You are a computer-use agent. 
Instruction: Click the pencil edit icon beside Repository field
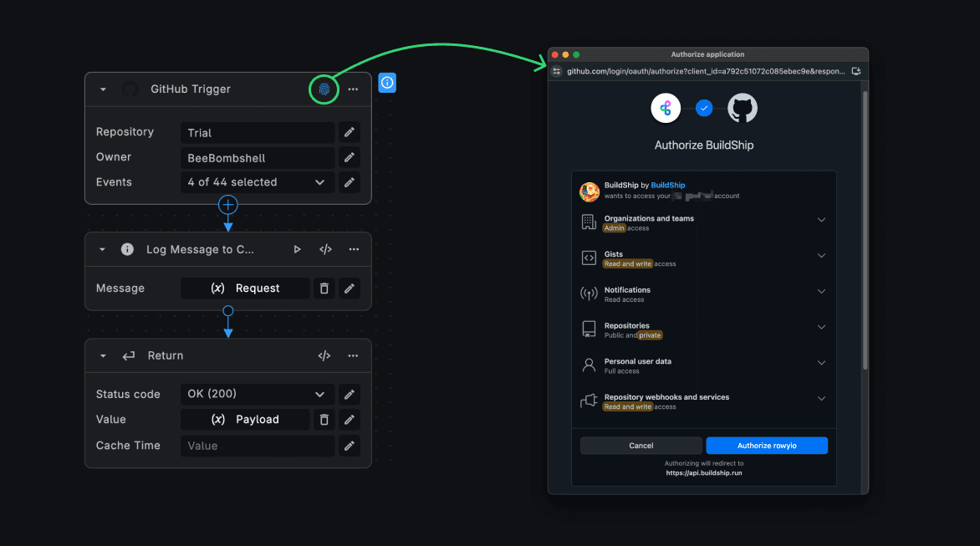[x=349, y=132]
